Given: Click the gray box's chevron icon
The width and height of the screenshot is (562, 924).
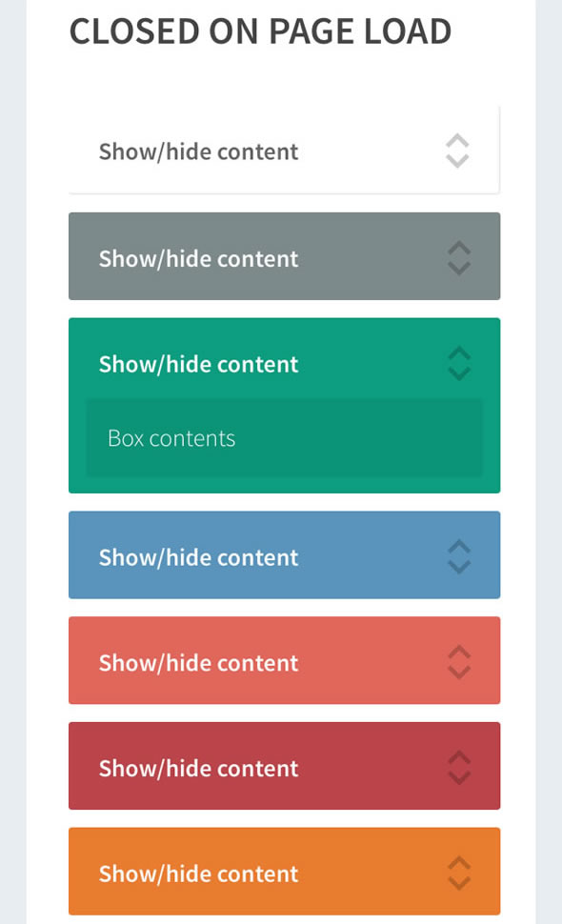Looking at the screenshot, I should pos(459,258).
